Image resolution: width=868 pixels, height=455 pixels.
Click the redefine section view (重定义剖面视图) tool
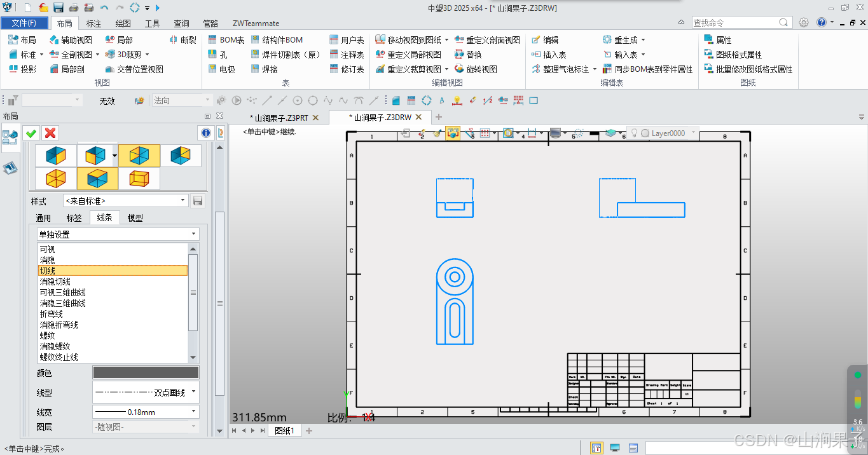click(x=487, y=40)
